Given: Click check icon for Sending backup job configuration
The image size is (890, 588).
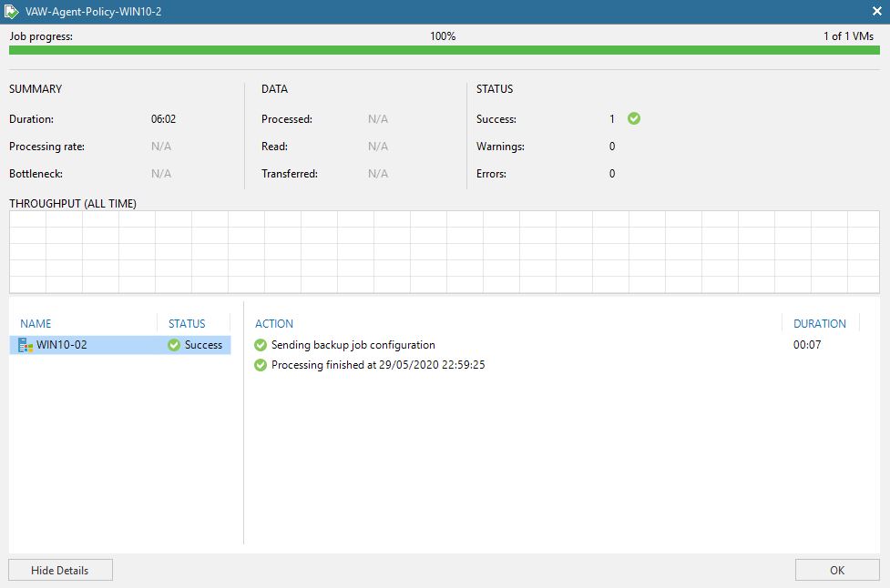Looking at the screenshot, I should click(261, 345).
